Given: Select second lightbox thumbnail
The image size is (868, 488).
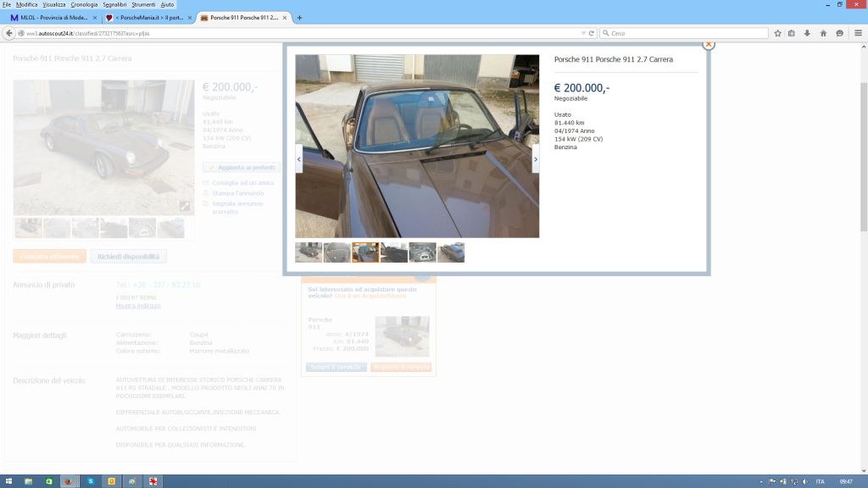Looking at the screenshot, I should [x=337, y=252].
